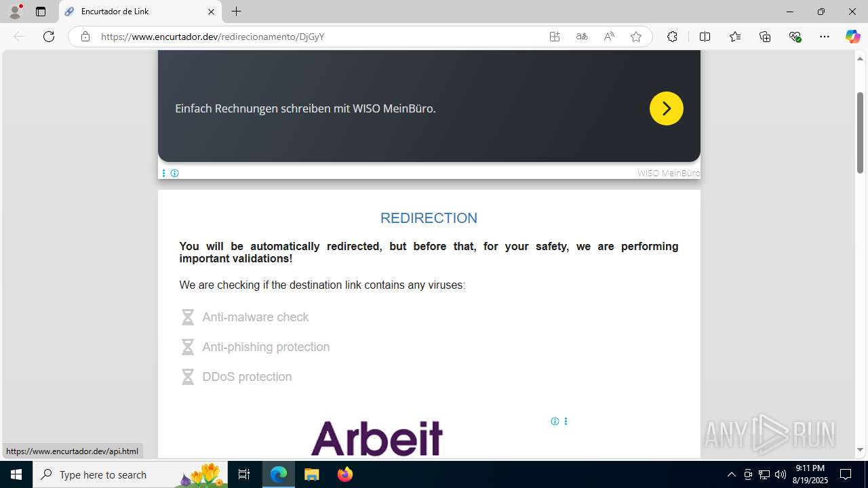Screen dimensions: 868x488
Task: Open File Explorer from the taskbar
Action: [311, 474]
